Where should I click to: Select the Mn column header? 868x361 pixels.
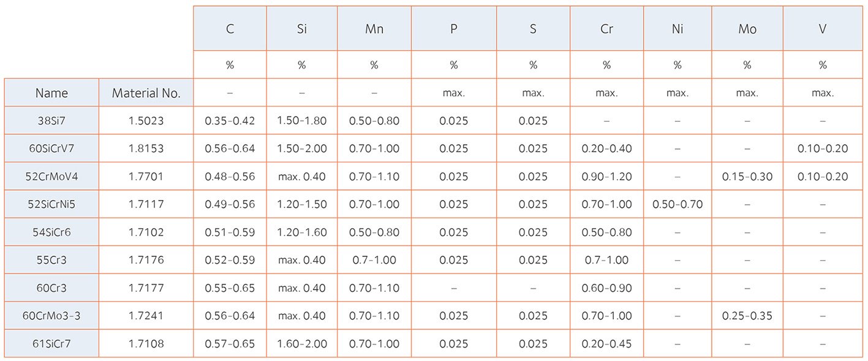click(x=374, y=29)
